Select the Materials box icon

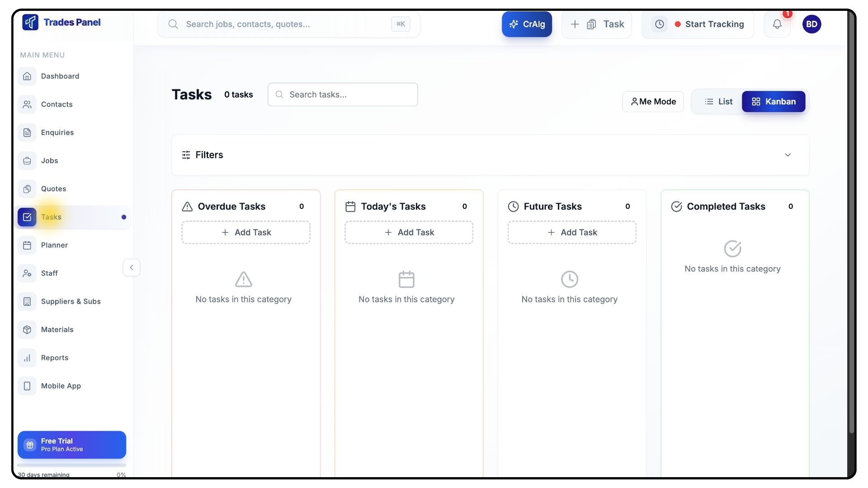[x=27, y=330]
